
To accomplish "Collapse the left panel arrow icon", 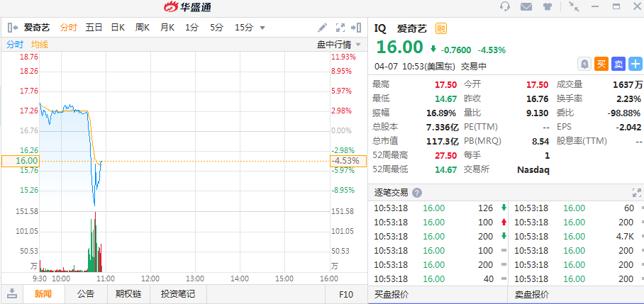I will click(x=12, y=28).
